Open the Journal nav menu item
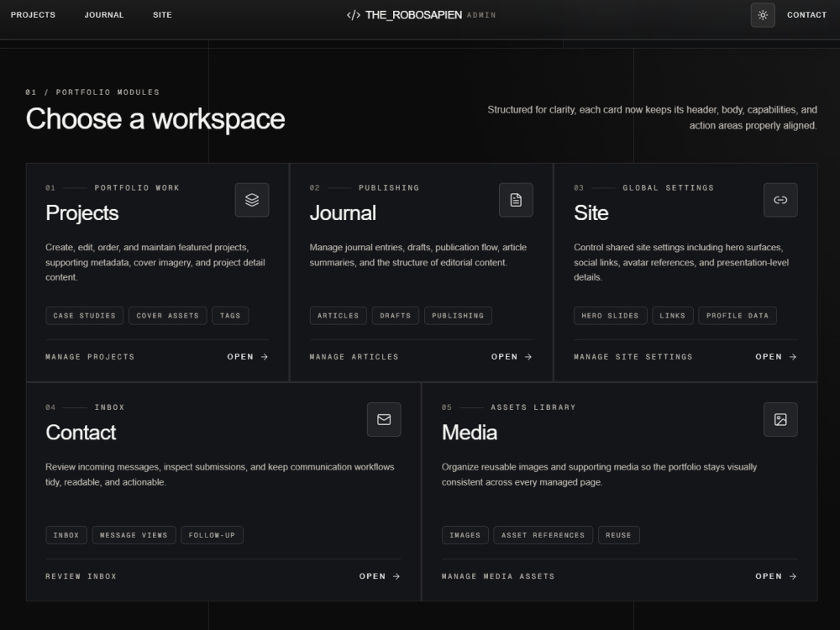840x630 pixels. click(x=104, y=15)
